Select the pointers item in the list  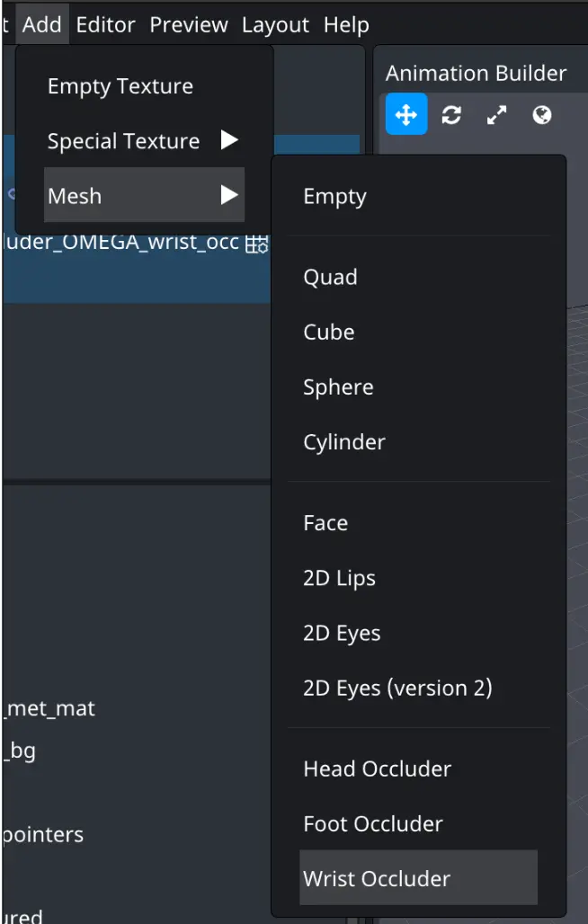(43, 835)
